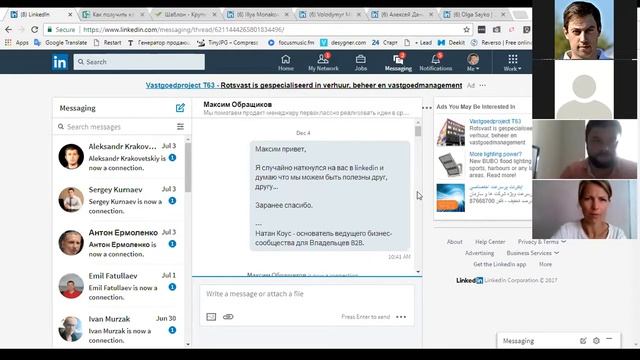Open Notifications bell

pyautogui.click(x=436, y=63)
